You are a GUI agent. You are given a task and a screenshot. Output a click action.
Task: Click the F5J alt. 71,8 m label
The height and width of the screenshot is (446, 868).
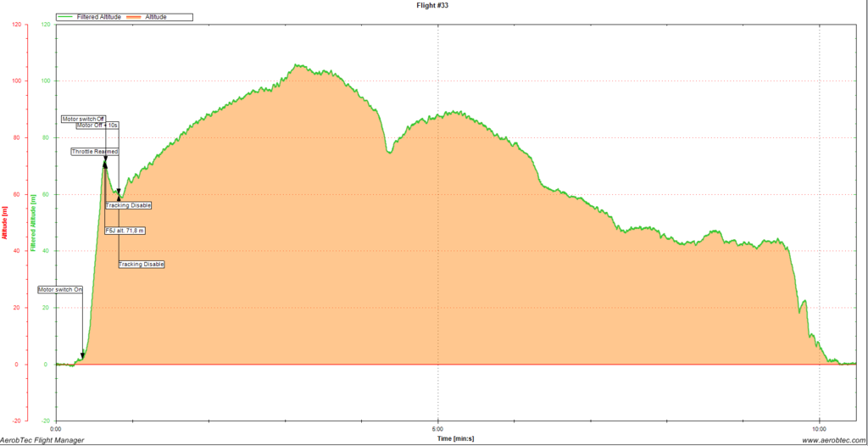tap(125, 231)
